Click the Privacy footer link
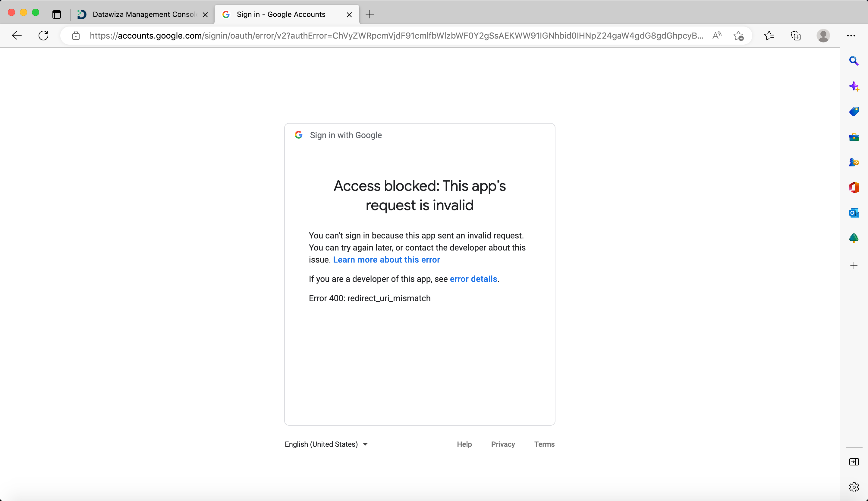The width and height of the screenshot is (868, 501). (x=503, y=444)
